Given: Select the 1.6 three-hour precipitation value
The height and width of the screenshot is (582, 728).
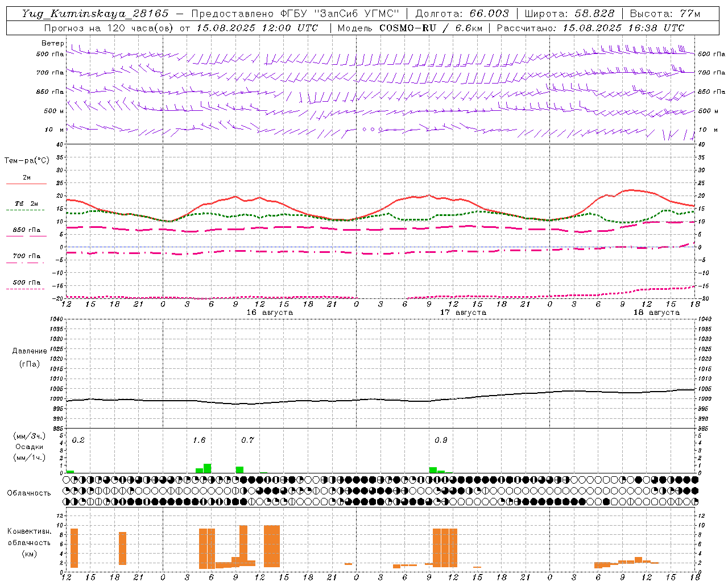Looking at the screenshot, I should point(199,440).
